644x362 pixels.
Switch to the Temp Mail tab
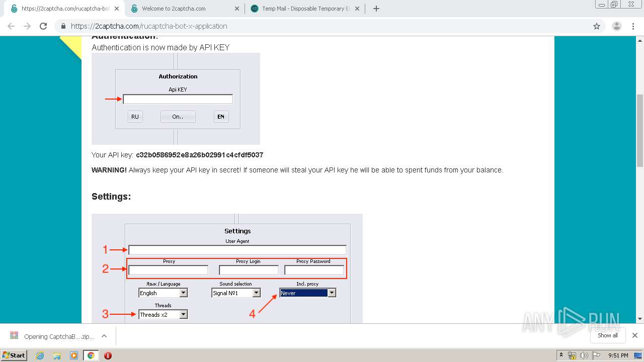pyautogui.click(x=305, y=9)
